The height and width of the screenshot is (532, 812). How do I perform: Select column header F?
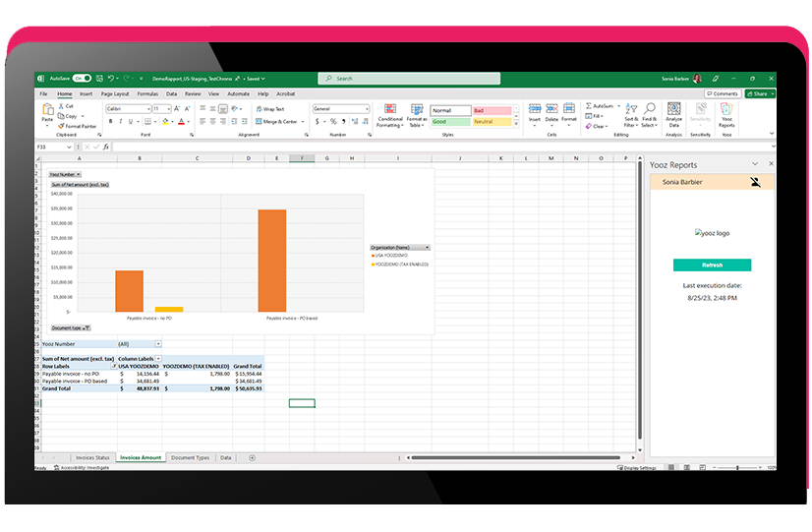(x=302, y=158)
